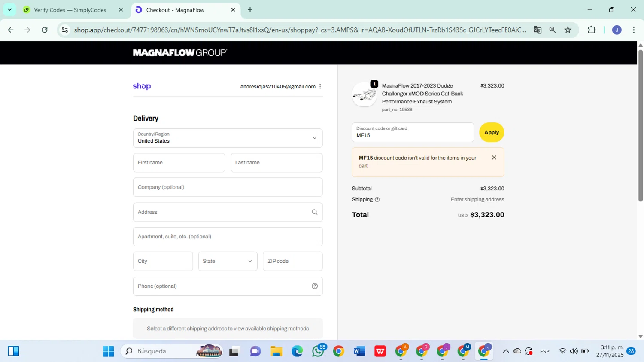Open the volume control in system tray
This screenshot has width=644, height=362.
pos(574,351)
